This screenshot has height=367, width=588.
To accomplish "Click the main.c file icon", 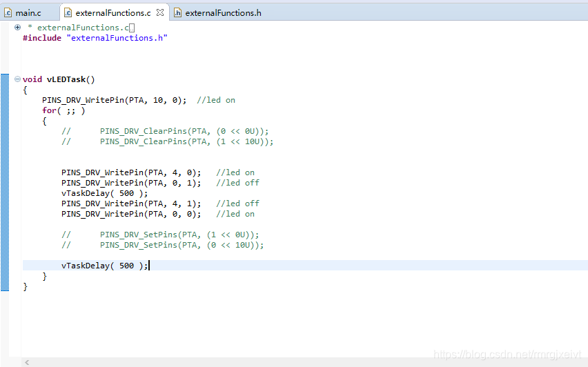I will click(x=8, y=13).
